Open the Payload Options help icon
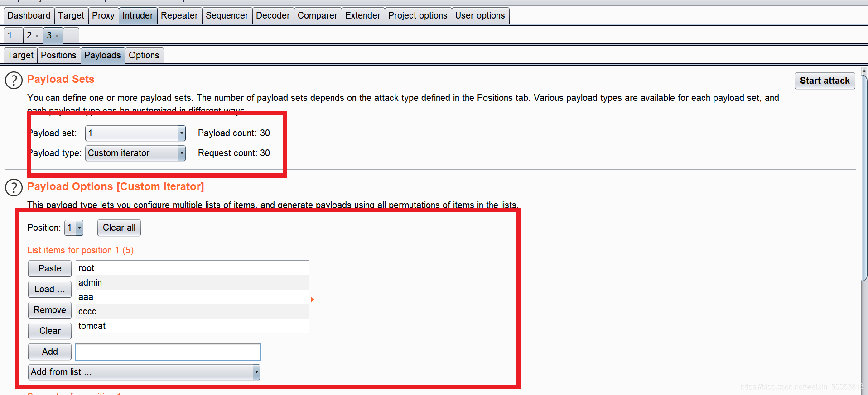The image size is (868, 395). click(x=14, y=188)
